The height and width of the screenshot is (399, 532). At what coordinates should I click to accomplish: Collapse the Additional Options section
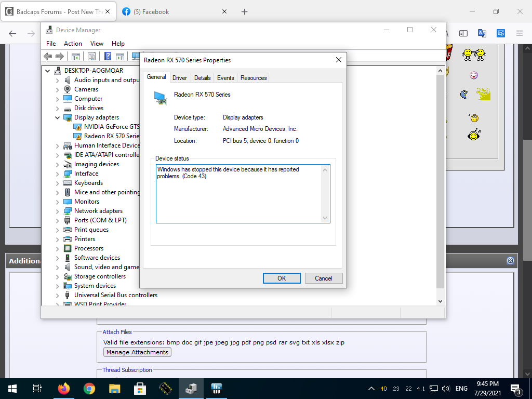[x=510, y=261]
